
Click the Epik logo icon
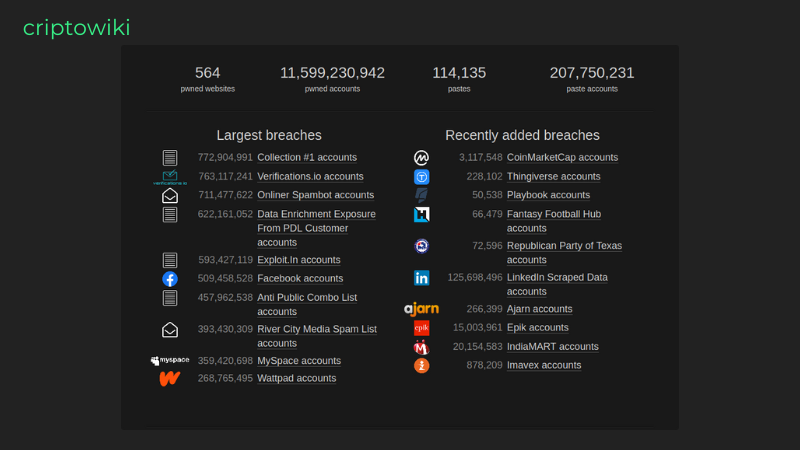click(421, 328)
